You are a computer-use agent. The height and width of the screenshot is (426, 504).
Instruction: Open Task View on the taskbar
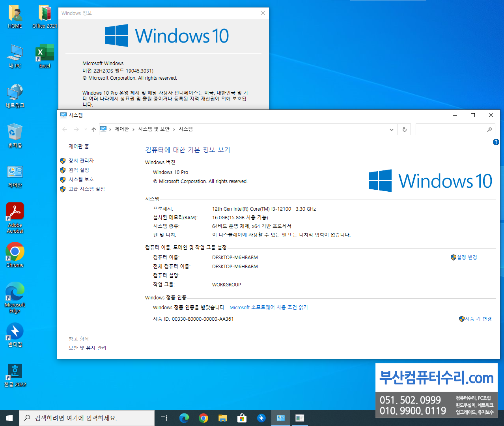tap(164, 418)
